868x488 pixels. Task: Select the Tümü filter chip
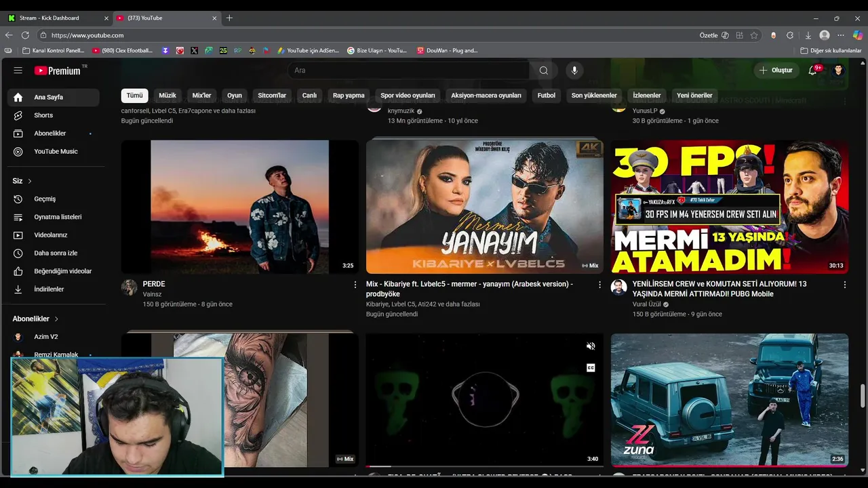click(x=134, y=96)
